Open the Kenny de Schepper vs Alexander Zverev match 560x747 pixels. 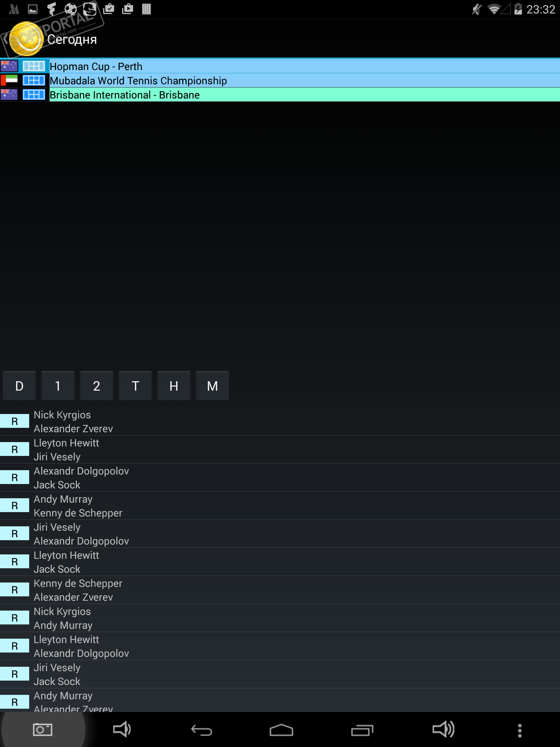pyautogui.click(x=280, y=590)
